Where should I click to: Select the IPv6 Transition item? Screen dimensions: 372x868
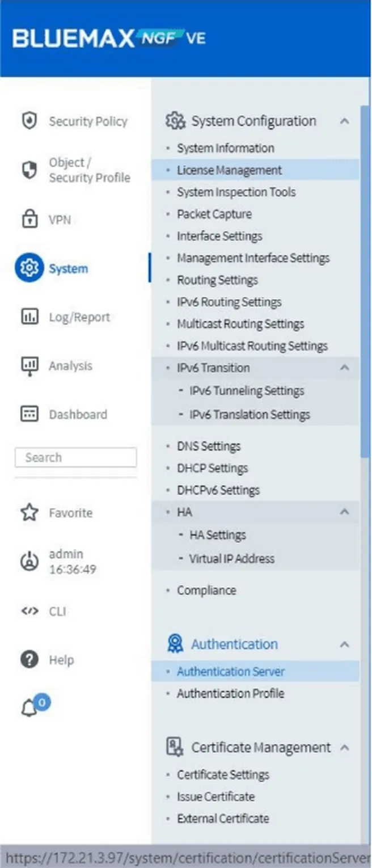(x=213, y=368)
